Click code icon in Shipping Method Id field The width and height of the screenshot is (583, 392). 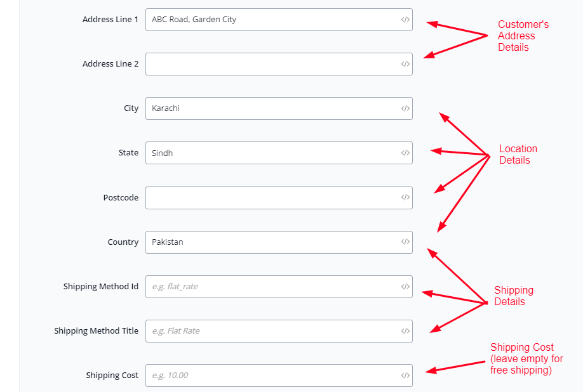405,287
